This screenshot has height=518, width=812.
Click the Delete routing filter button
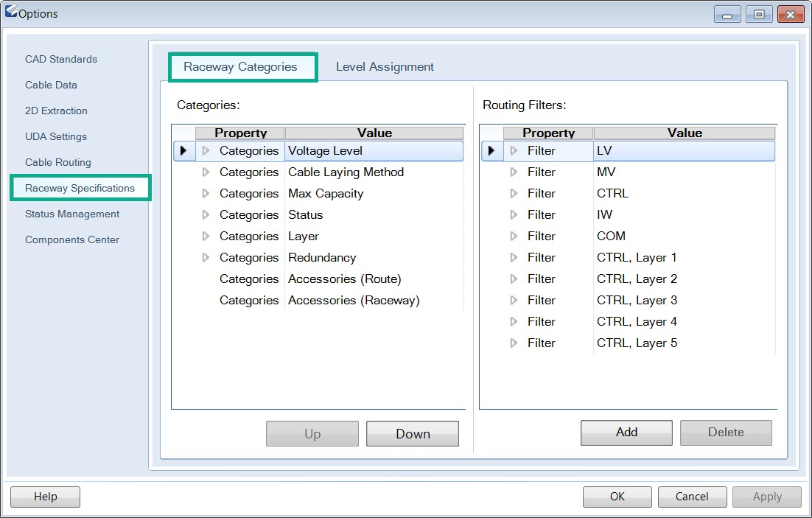(726, 433)
